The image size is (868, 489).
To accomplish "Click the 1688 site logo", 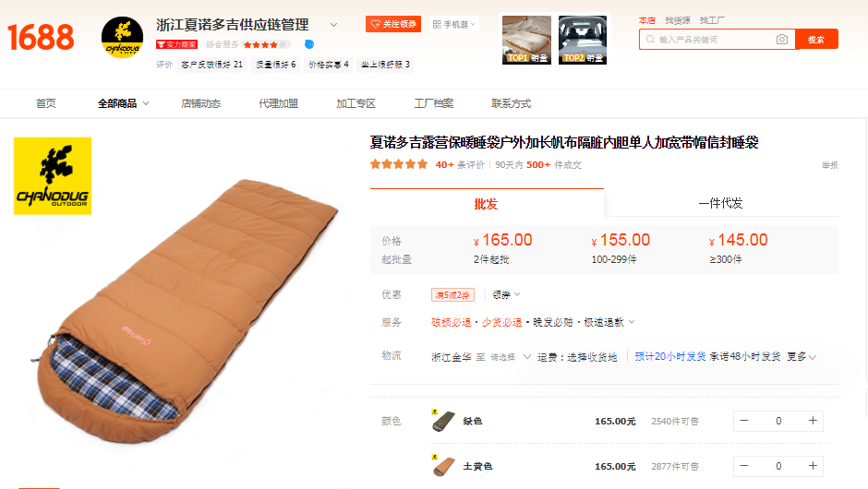I will point(41,37).
